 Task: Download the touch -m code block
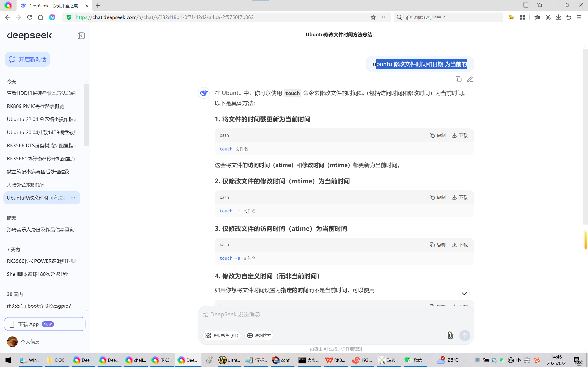pyautogui.click(x=460, y=197)
